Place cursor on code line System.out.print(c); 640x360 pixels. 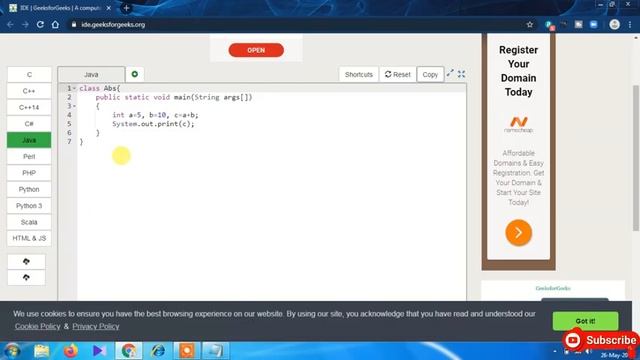153,124
